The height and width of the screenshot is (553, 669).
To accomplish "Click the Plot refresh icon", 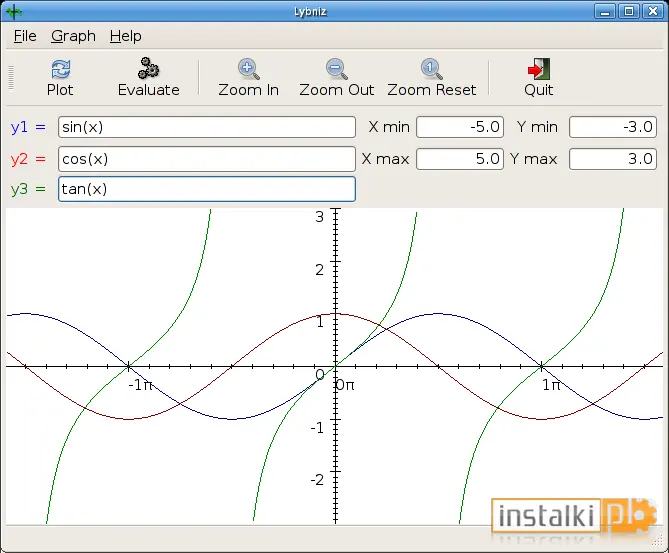I will tap(61, 69).
